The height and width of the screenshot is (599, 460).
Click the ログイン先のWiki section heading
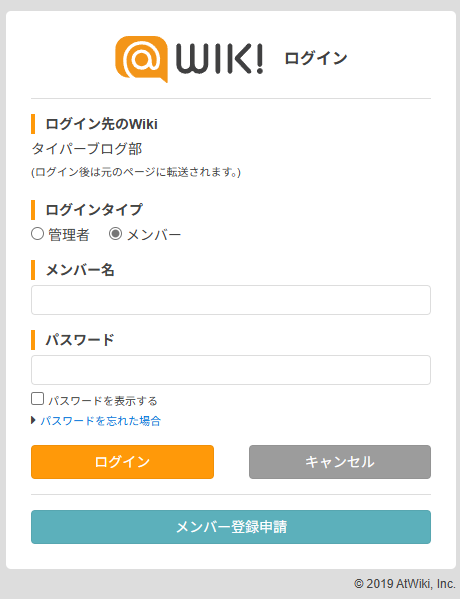click(x=101, y=124)
